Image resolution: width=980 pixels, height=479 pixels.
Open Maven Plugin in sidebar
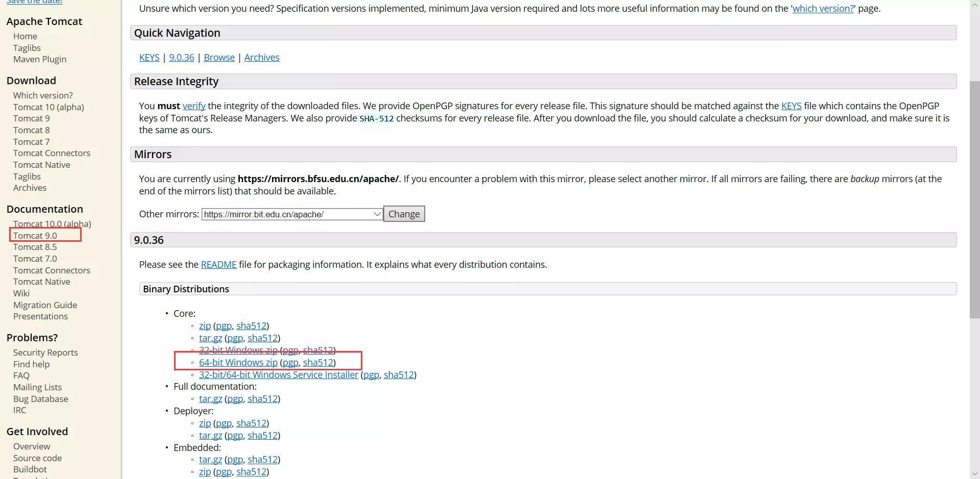coord(40,59)
